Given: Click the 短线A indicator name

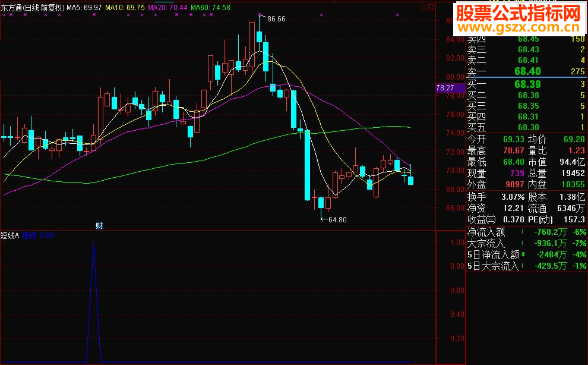Looking at the screenshot, I should 10,235.
